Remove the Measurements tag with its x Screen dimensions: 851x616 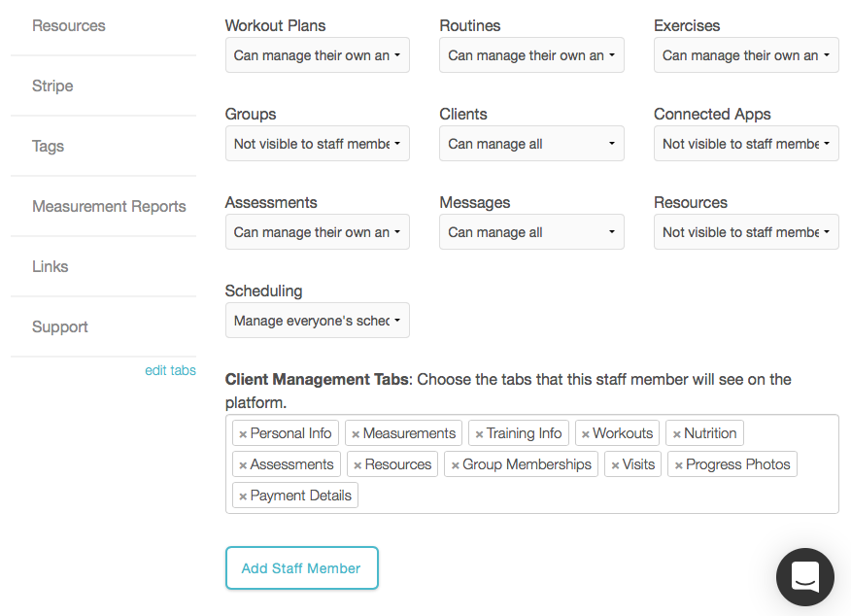click(356, 434)
